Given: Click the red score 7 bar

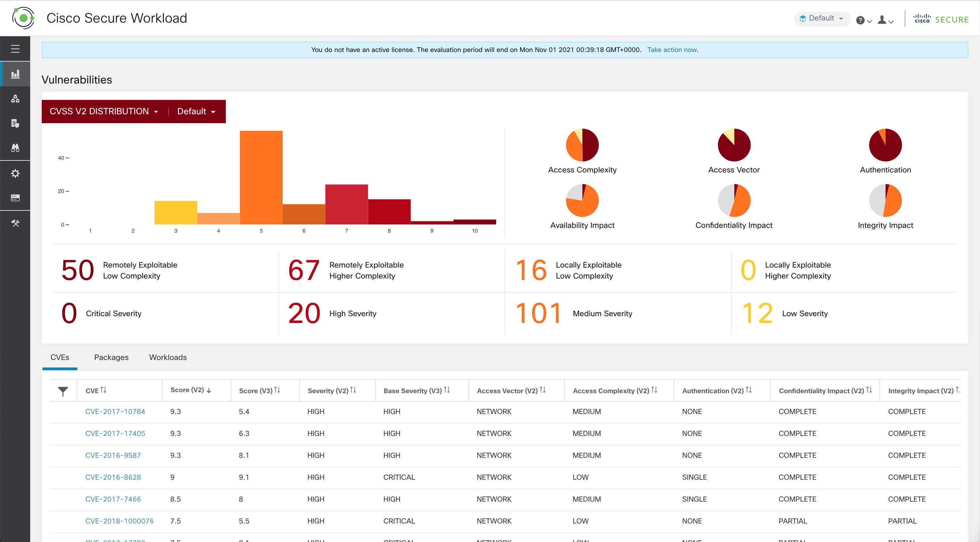Looking at the screenshot, I should pos(347,205).
